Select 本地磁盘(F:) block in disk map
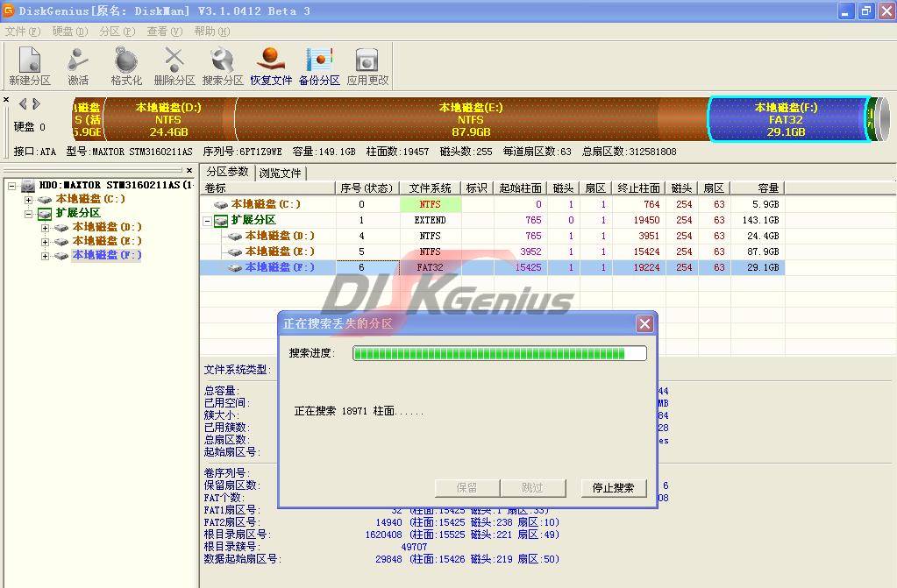This screenshot has height=588, width=897. click(787, 119)
